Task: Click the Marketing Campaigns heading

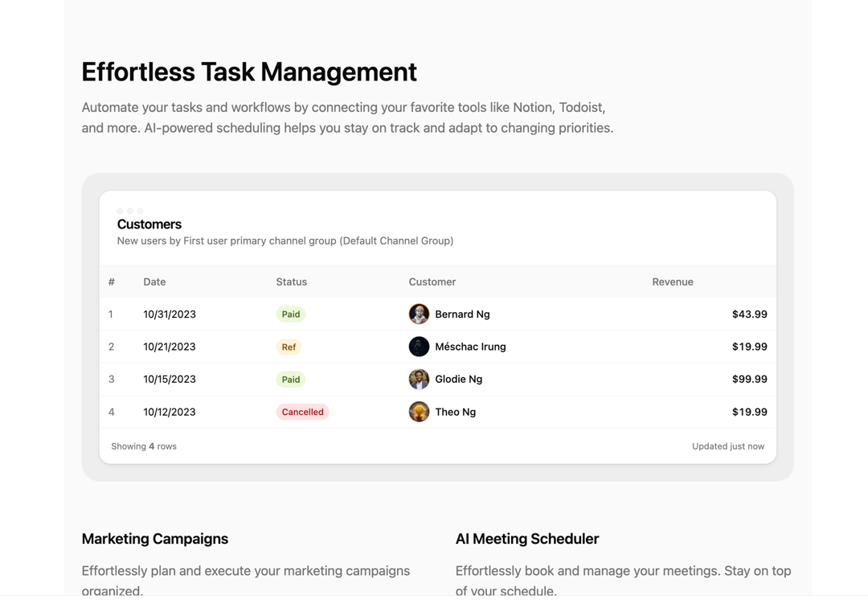Action: coord(155,539)
